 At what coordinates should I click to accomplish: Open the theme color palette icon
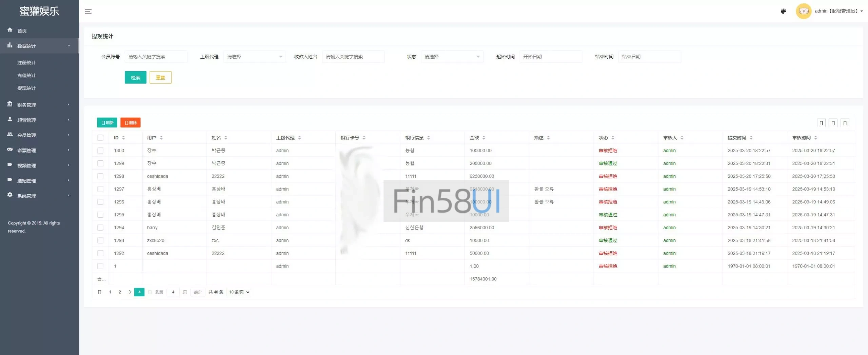pyautogui.click(x=783, y=11)
